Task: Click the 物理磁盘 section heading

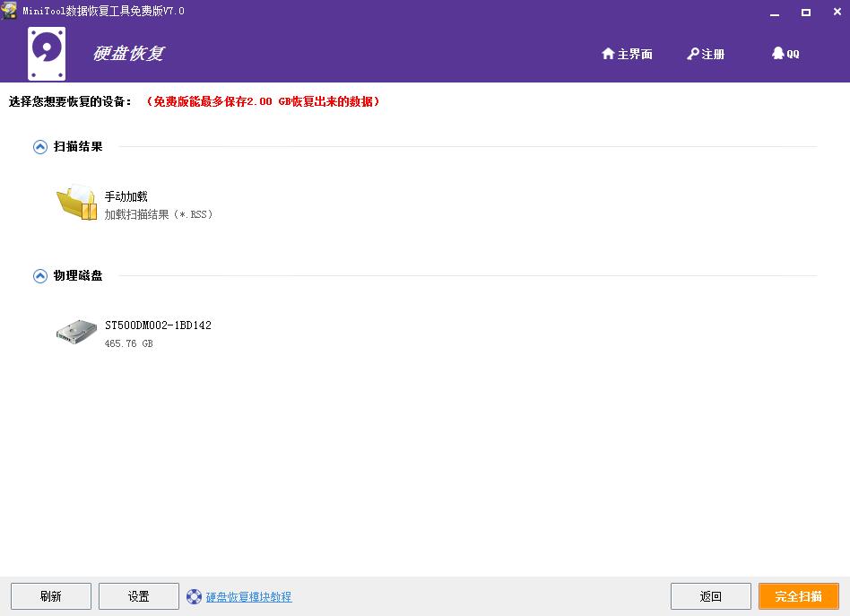Action: (78, 275)
